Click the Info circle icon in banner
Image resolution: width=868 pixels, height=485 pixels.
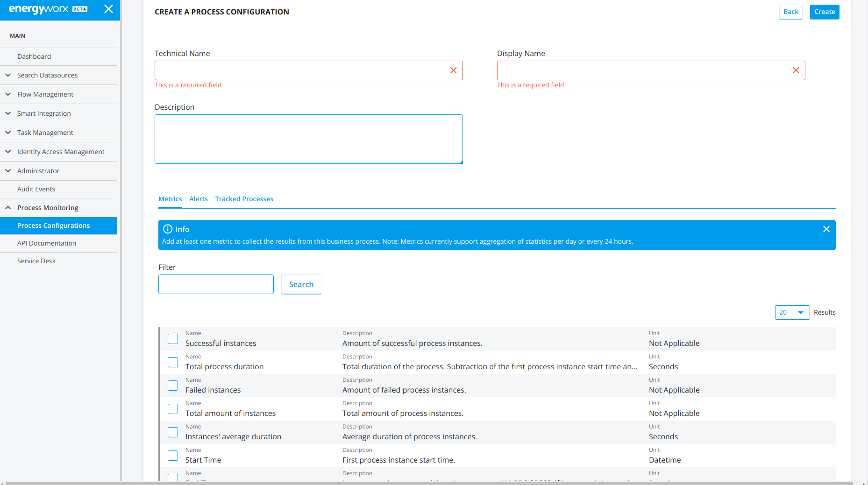pyautogui.click(x=168, y=229)
